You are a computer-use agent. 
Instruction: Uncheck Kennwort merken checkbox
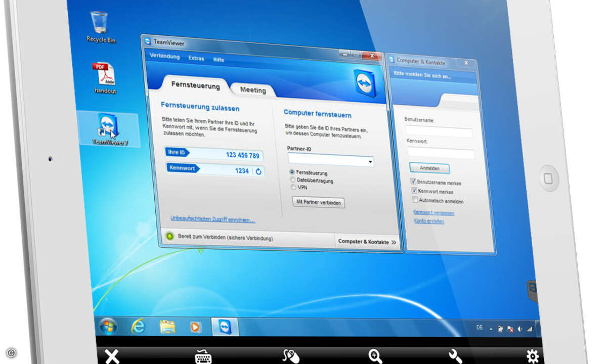414,191
